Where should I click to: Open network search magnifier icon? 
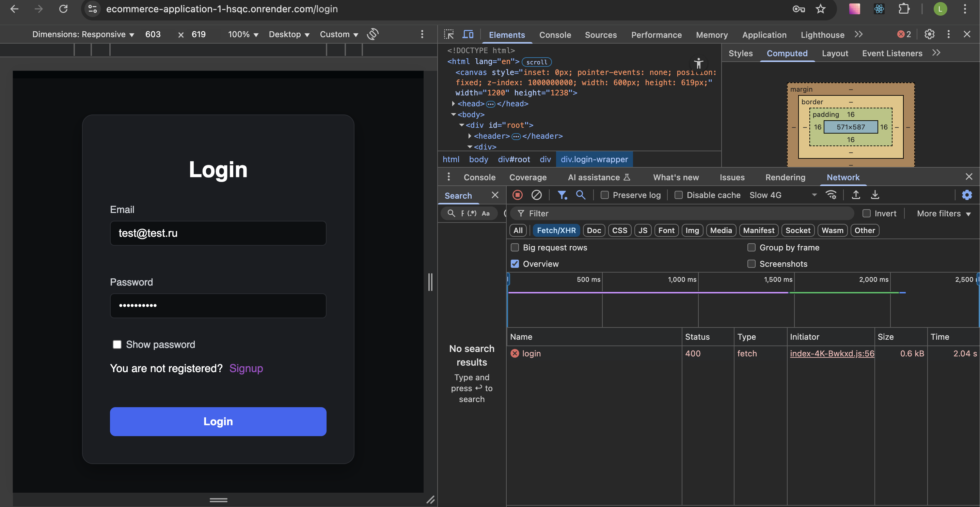coord(581,195)
